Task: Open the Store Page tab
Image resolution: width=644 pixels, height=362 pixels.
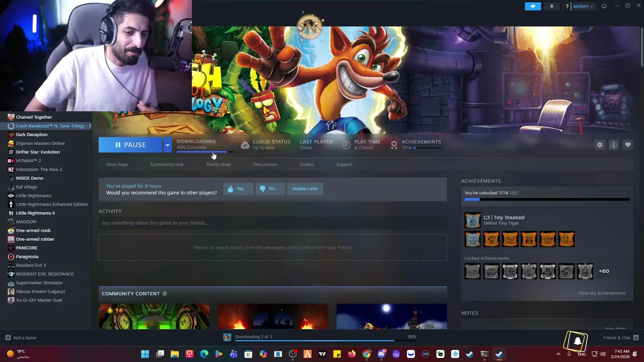Action: click(x=117, y=164)
